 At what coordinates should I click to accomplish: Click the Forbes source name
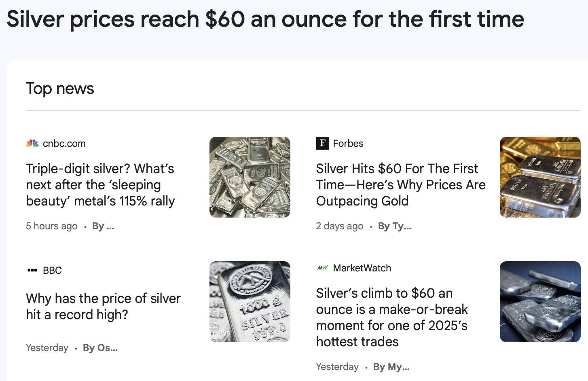click(348, 143)
